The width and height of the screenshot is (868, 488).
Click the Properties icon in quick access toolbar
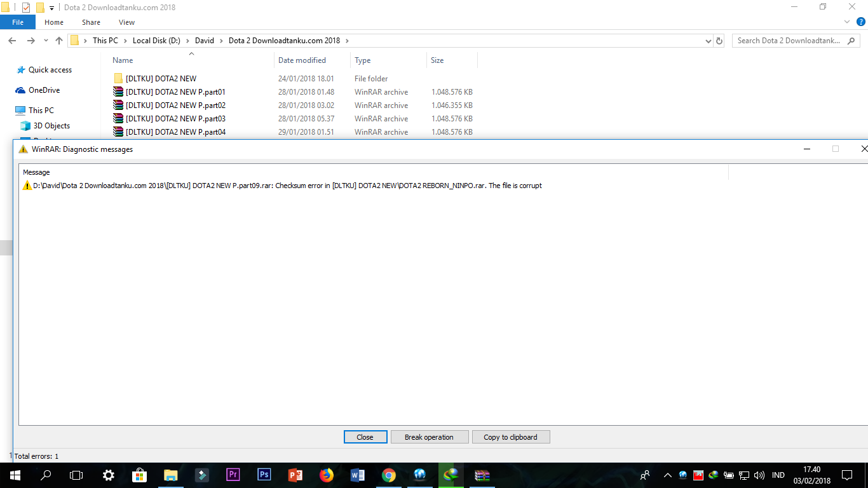click(26, 8)
